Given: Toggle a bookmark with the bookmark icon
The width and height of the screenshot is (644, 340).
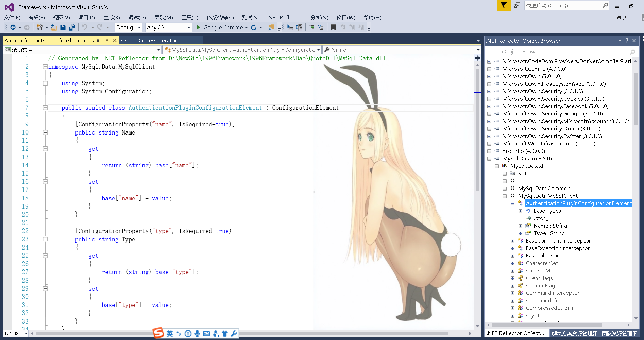Looking at the screenshot, I should pyautogui.click(x=333, y=28).
